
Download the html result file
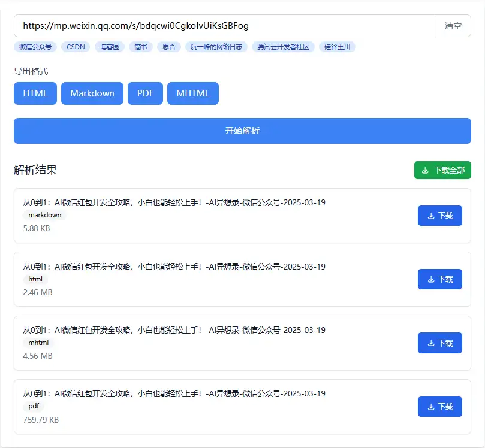[x=439, y=279]
